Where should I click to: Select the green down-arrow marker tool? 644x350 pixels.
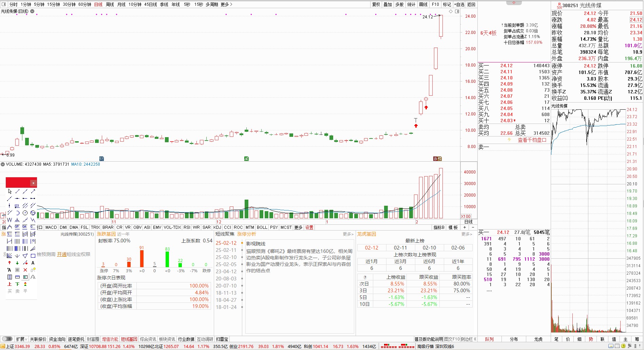click(x=17, y=263)
